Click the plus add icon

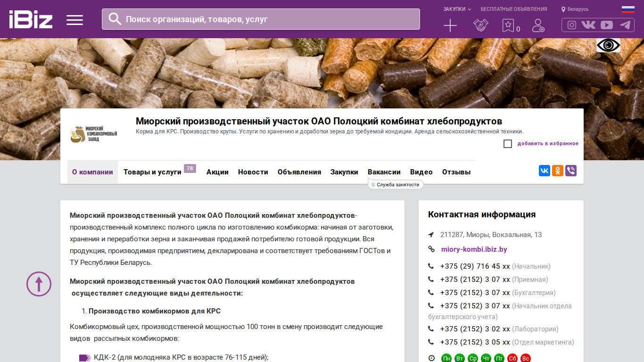click(x=450, y=25)
